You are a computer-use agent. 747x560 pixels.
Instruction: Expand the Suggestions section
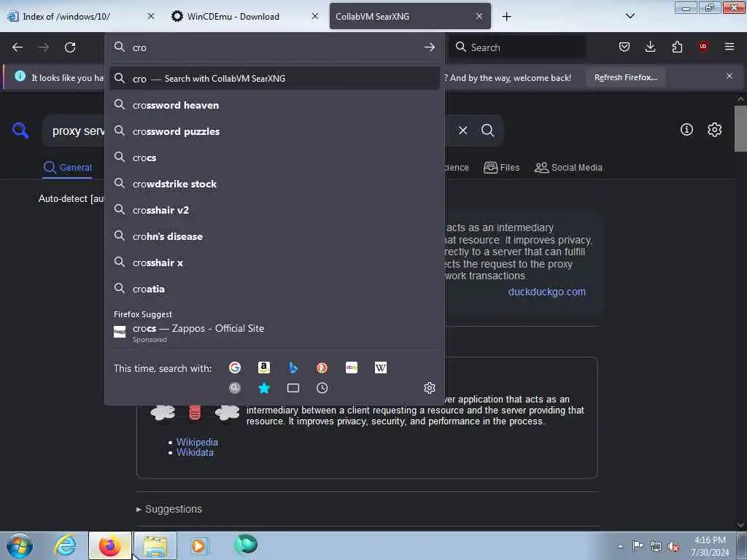click(169, 509)
